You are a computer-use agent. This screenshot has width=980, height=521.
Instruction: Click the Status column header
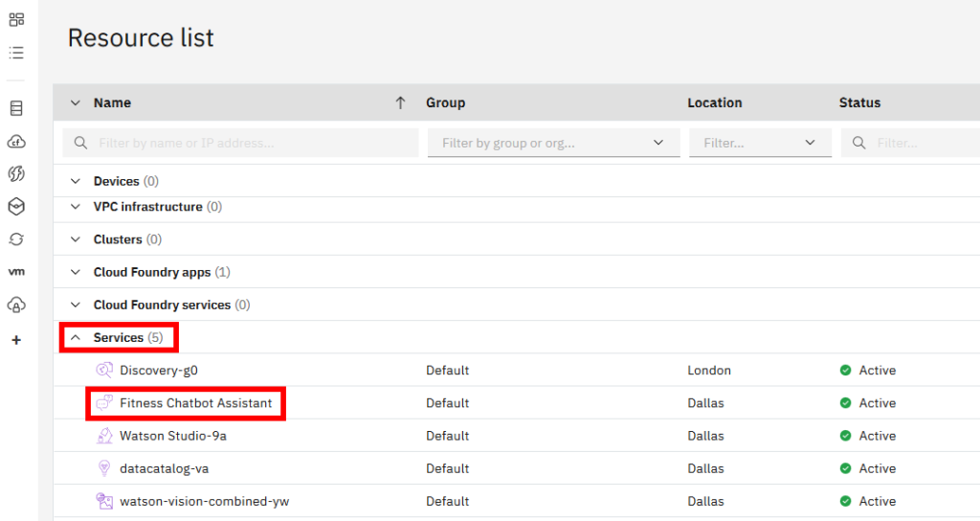(x=860, y=102)
